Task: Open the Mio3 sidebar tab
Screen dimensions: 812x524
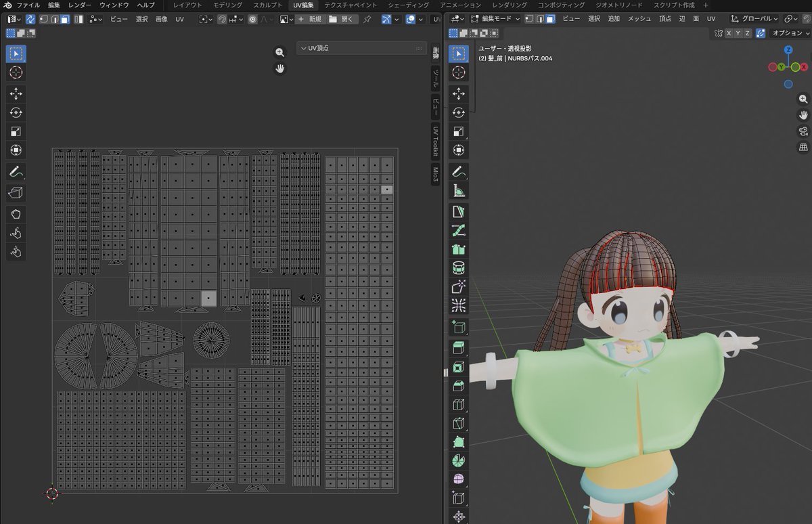Action: tap(436, 175)
